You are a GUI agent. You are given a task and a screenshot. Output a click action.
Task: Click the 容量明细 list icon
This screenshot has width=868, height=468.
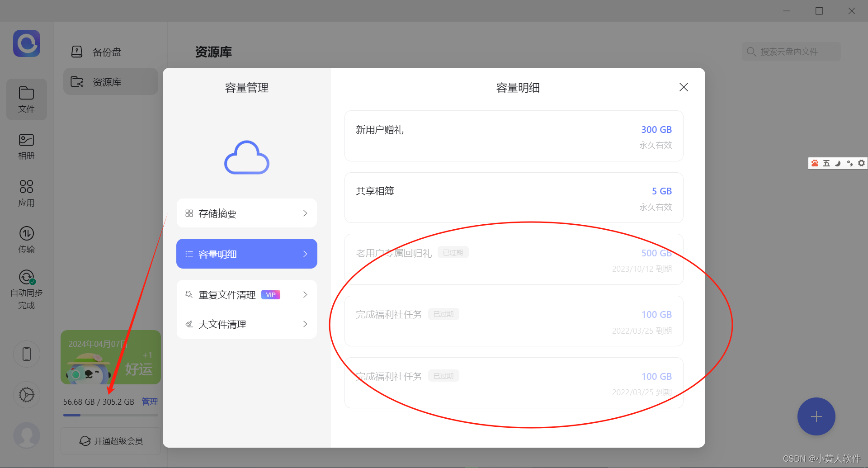[x=189, y=254]
